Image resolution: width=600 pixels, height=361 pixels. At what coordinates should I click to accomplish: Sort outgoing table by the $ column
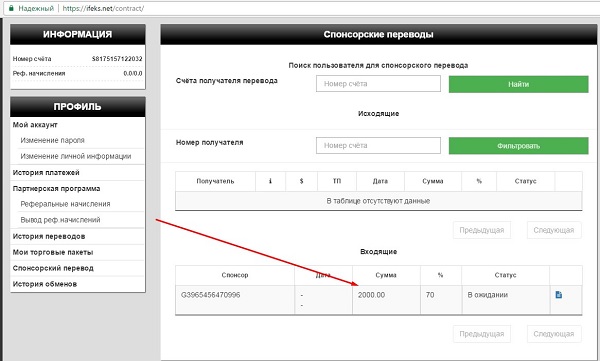click(302, 181)
